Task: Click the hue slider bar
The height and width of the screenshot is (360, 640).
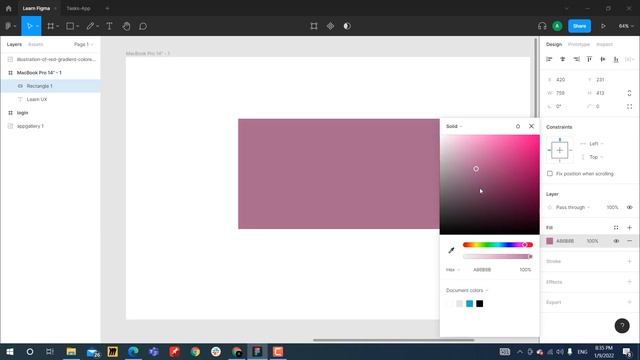Action: pos(498,245)
